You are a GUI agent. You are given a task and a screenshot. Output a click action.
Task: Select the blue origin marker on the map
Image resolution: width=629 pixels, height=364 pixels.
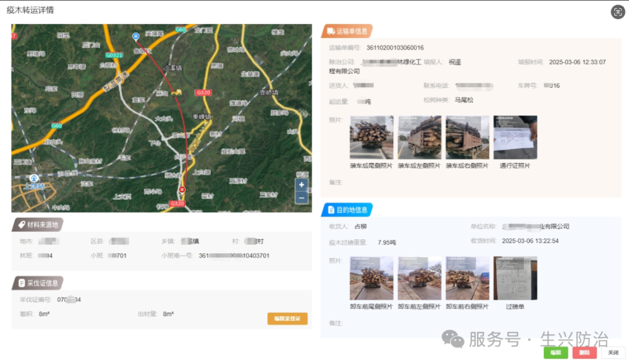(135, 35)
